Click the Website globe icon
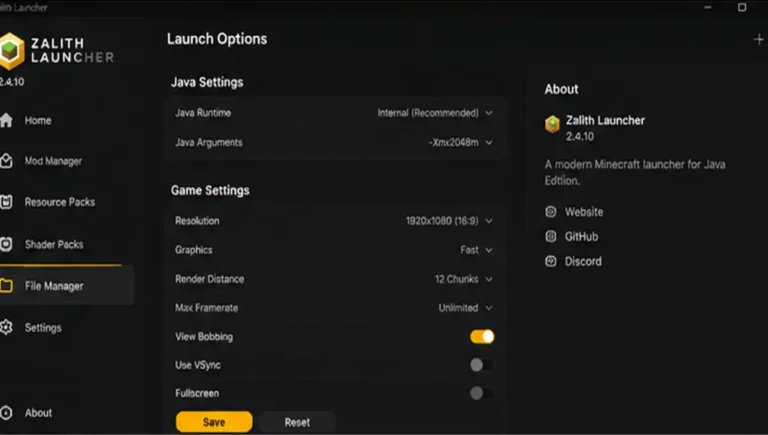The image size is (768, 435). 551,212
